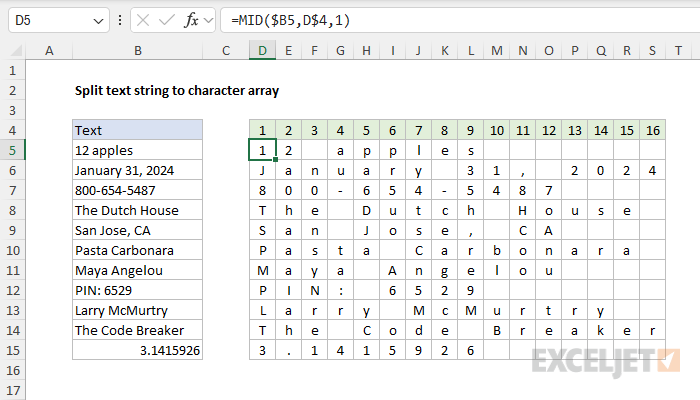Select the 's' cell in row 5
This screenshot has width=700, height=400.
click(471, 150)
